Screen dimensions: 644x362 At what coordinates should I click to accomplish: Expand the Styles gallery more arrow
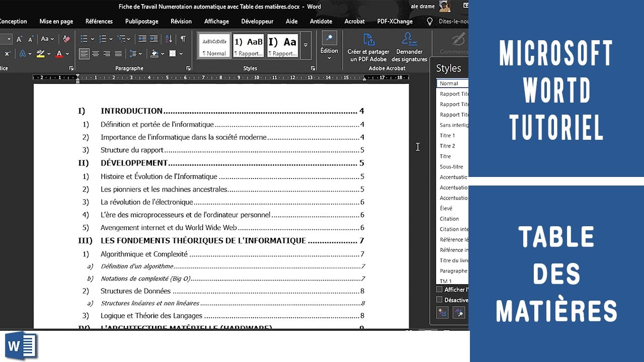point(306,45)
